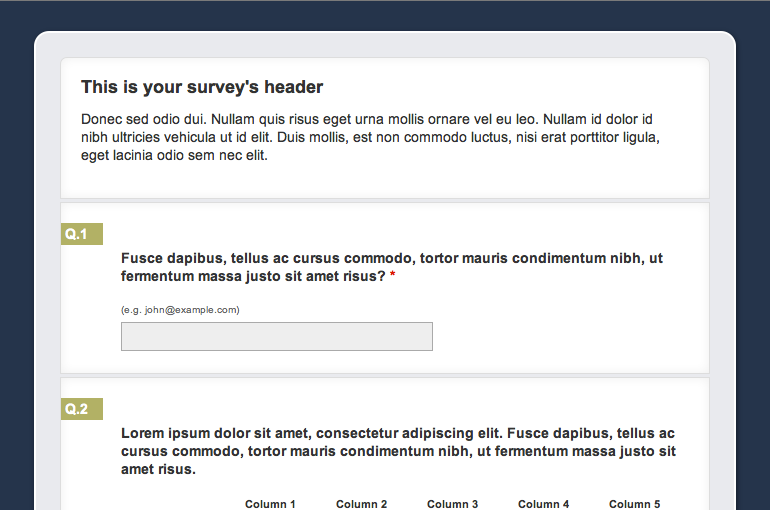Select the Column 4 header label
Screen dimensions: 770x510
(543, 504)
